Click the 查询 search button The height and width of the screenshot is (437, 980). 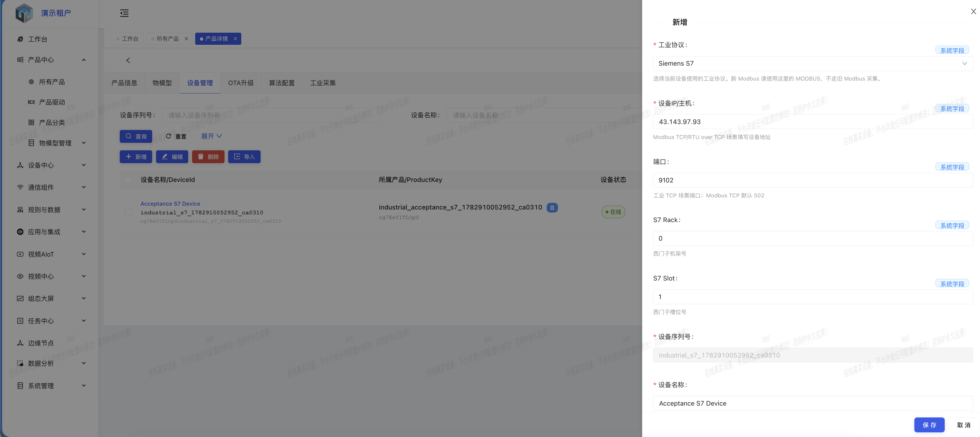[x=136, y=136]
